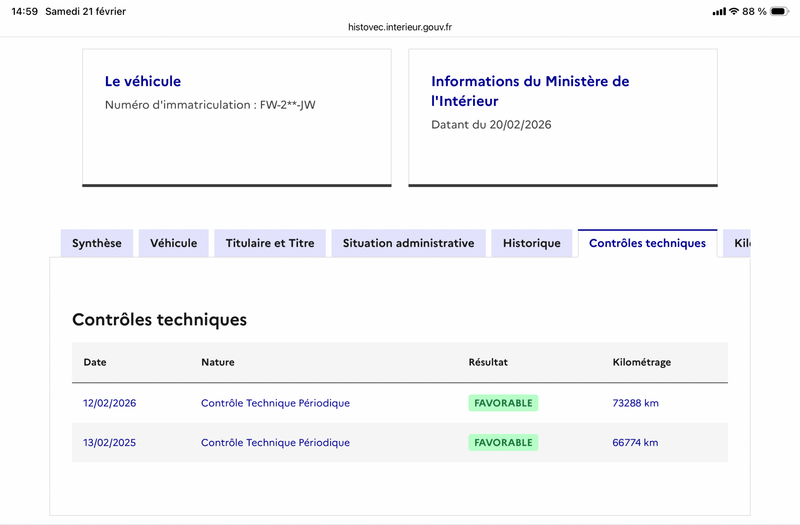Select the 66774 km mileage value
This screenshot has width=800, height=525.
pos(635,442)
